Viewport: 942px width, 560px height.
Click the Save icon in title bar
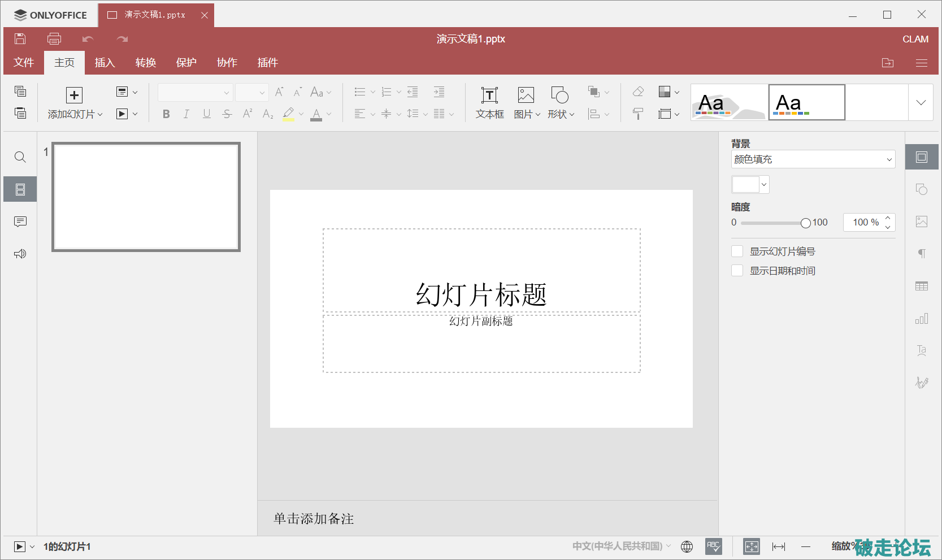[20, 39]
